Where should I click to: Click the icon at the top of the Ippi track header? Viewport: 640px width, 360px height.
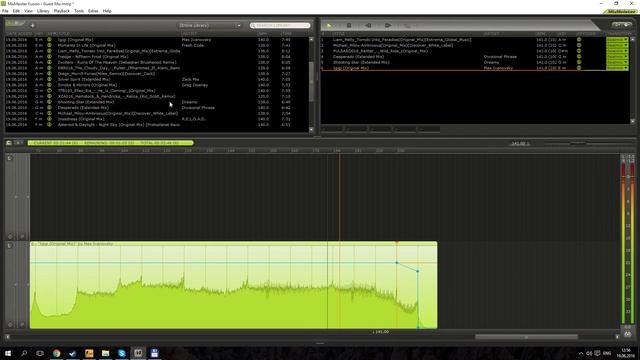[10, 246]
